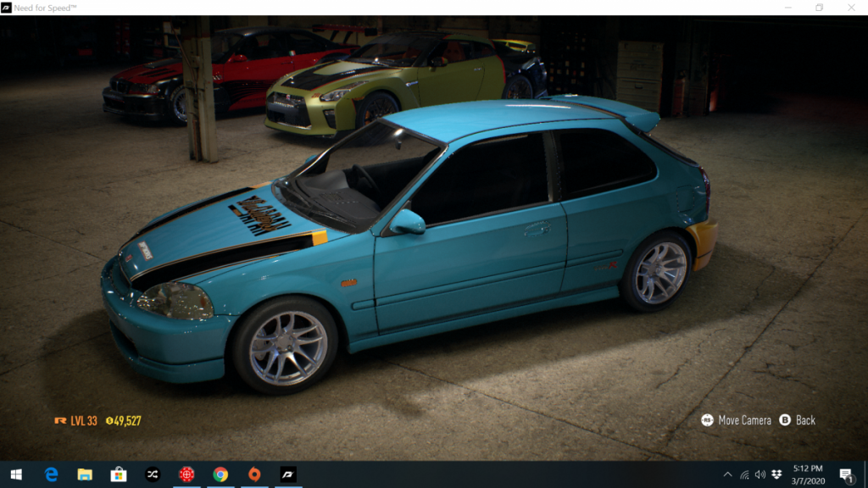The image size is (868, 488).
Task: Open the taskbar clock showing 5:12 PM
Action: (x=808, y=474)
